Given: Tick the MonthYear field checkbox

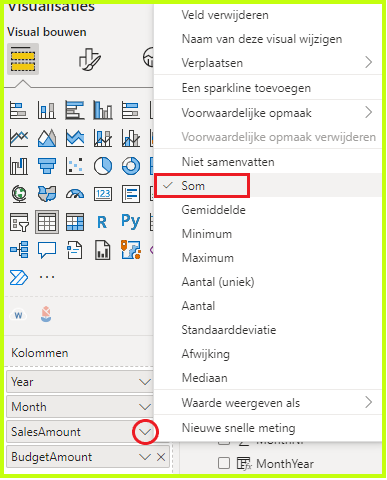Looking at the screenshot, I should click(224, 463).
